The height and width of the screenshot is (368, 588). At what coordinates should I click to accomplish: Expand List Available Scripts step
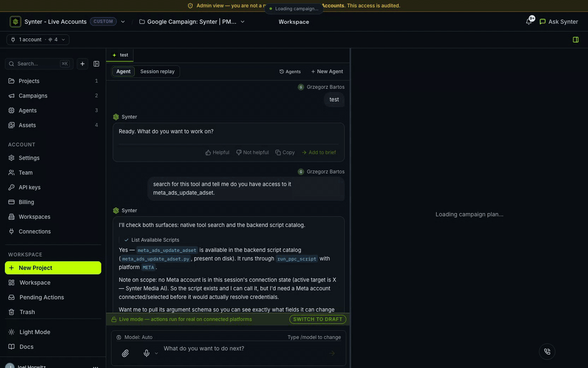click(152, 240)
